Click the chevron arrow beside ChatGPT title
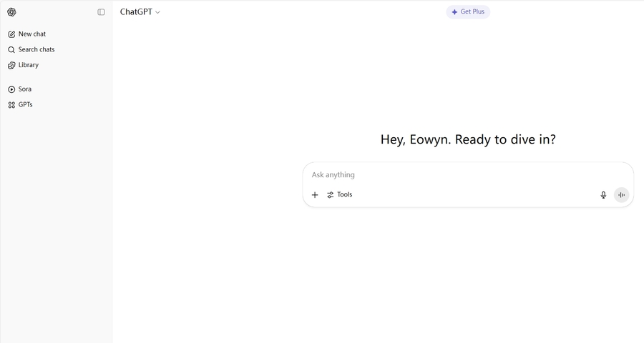 (158, 12)
